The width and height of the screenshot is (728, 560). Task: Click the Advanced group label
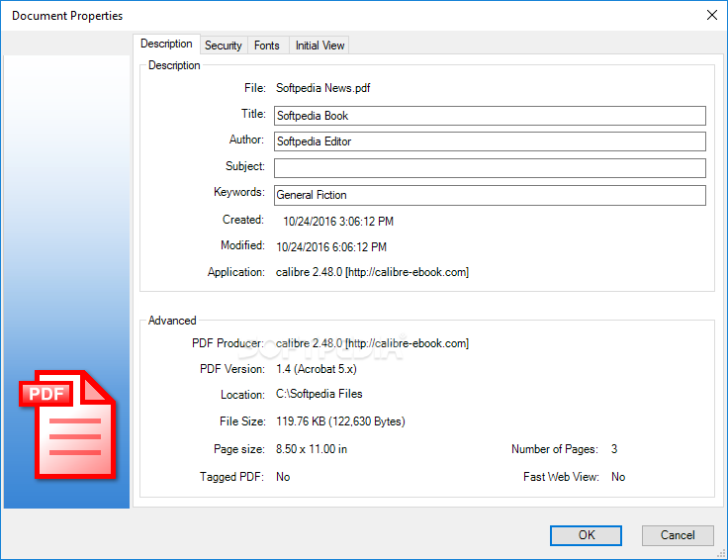(172, 321)
